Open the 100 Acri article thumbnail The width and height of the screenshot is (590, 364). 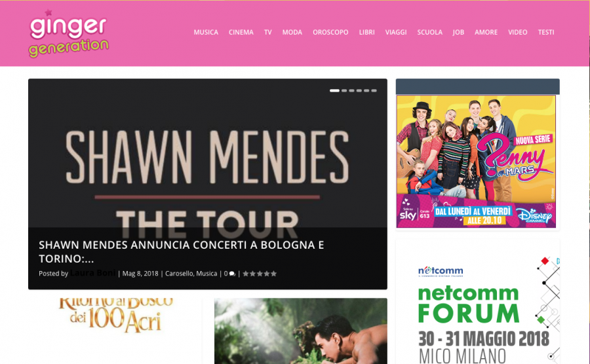(x=115, y=331)
